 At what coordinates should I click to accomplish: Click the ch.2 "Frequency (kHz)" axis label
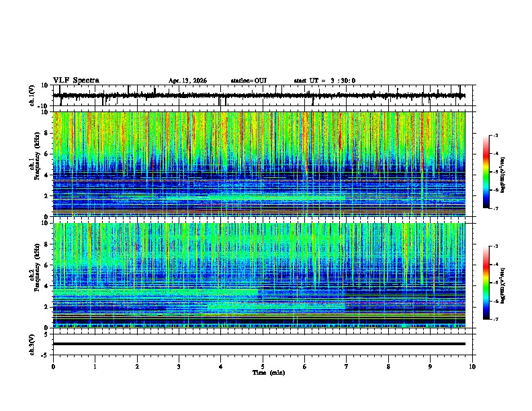coord(37,267)
